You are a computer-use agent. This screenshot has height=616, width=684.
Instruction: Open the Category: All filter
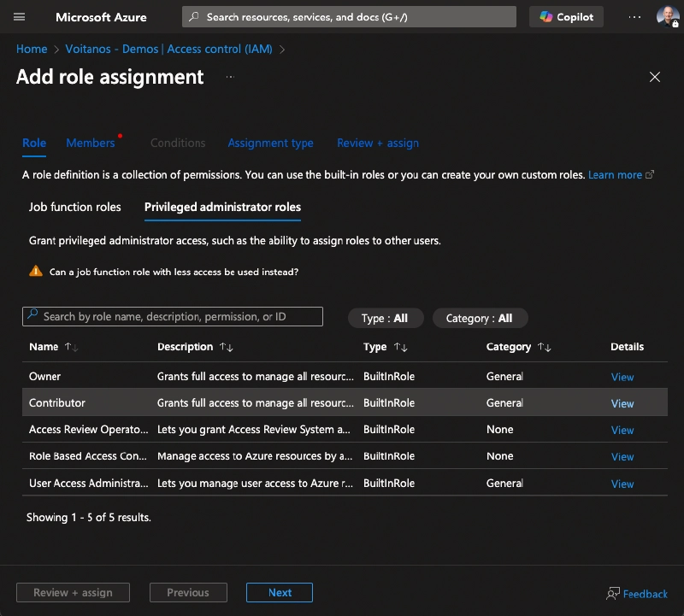coord(480,317)
